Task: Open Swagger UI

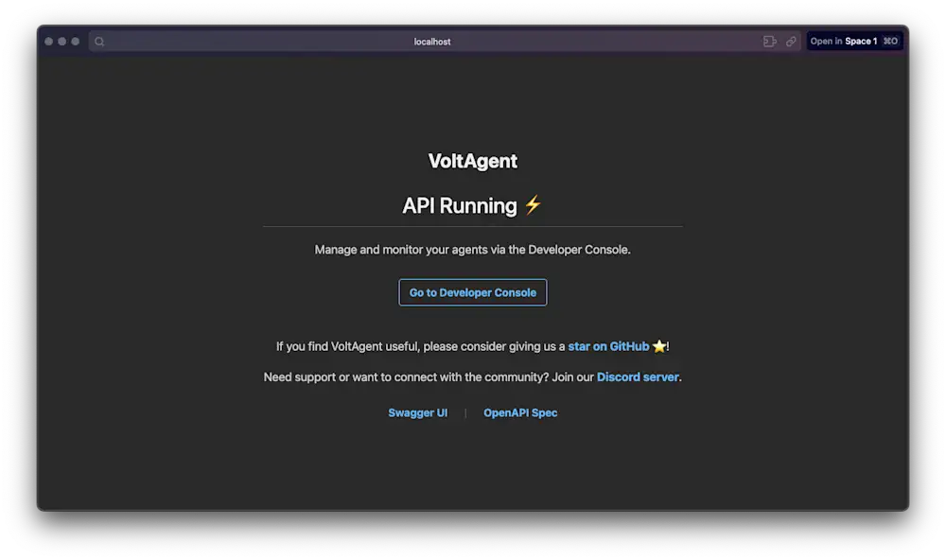Action: (x=418, y=412)
